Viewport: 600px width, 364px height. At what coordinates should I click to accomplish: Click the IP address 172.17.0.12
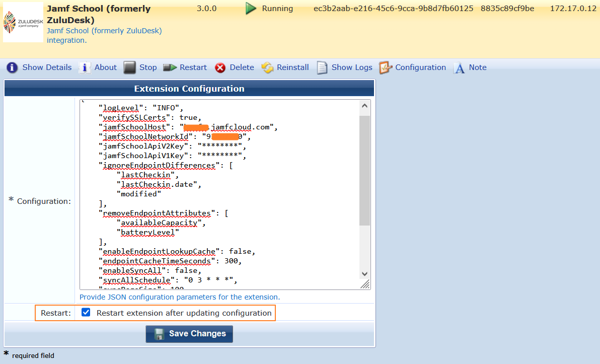point(573,9)
